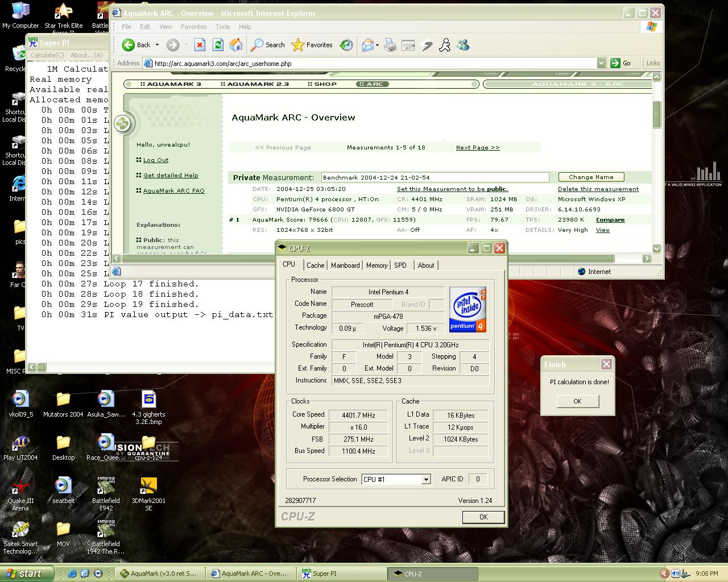Open the History icon in IE toolbar
This screenshot has height=582, width=728.
(346, 45)
